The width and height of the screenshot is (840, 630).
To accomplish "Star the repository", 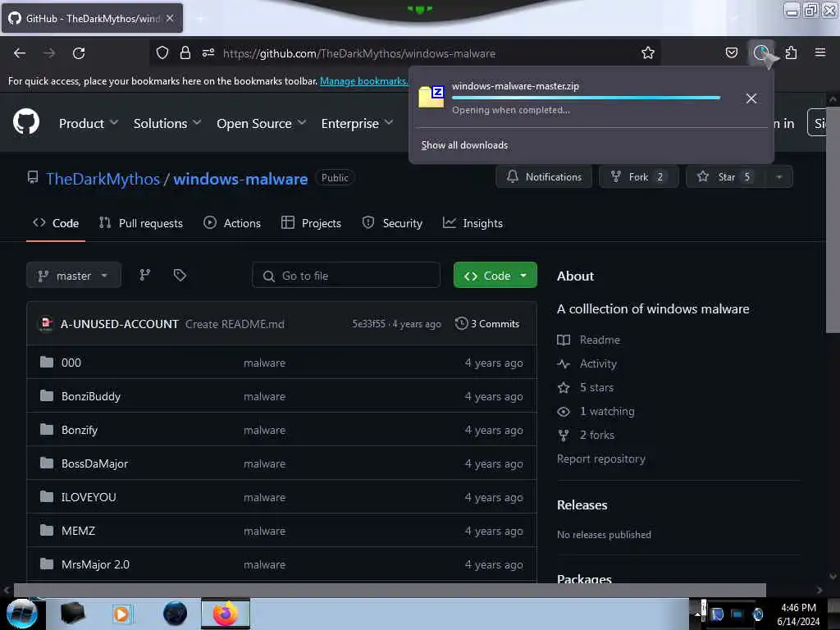I will 726,177.
